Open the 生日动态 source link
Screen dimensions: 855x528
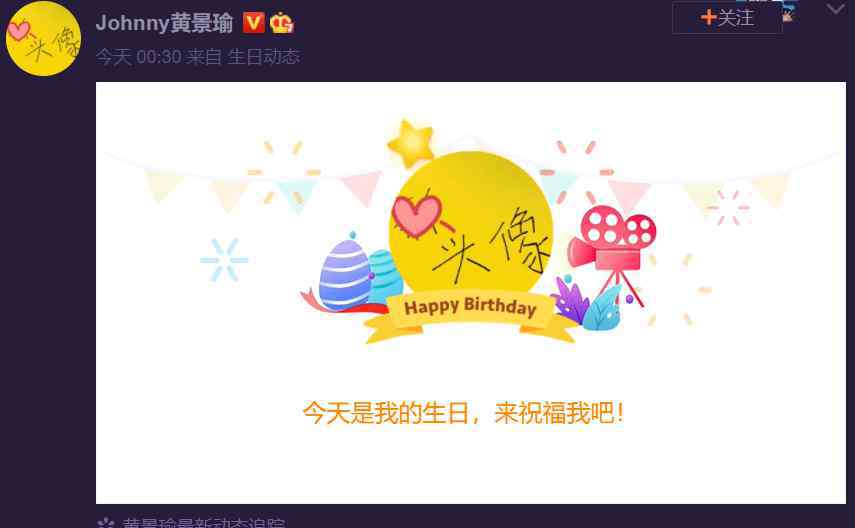263,57
